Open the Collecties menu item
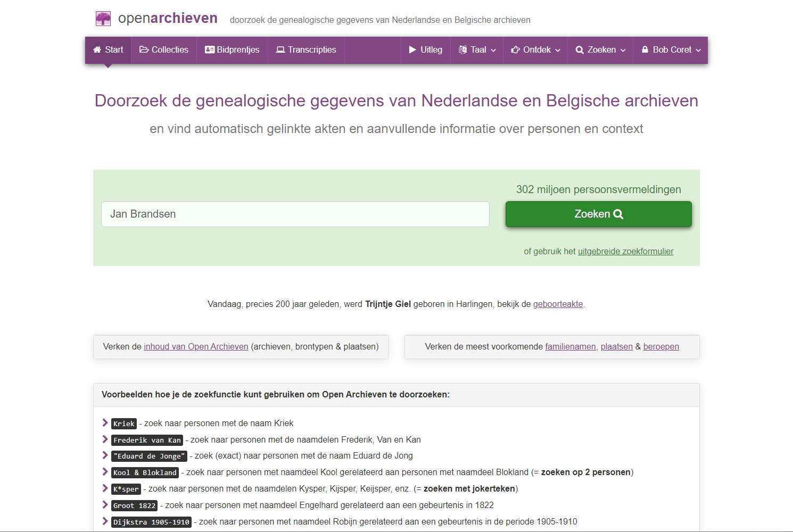The width and height of the screenshot is (793, 532). 164,50
